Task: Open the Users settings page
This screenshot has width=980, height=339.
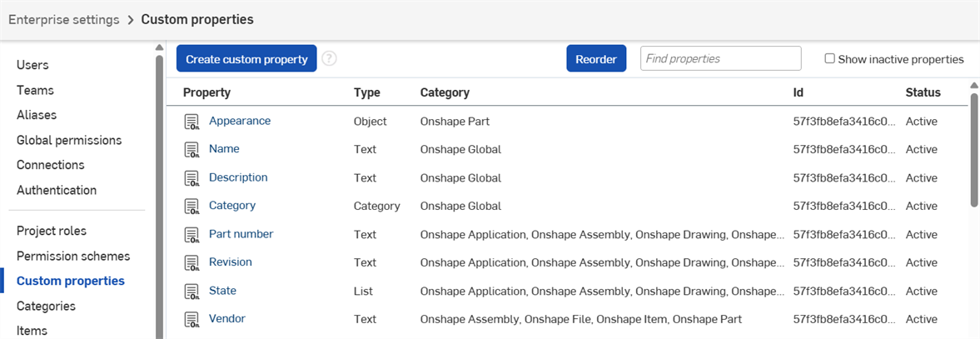Action: [32, 65]
